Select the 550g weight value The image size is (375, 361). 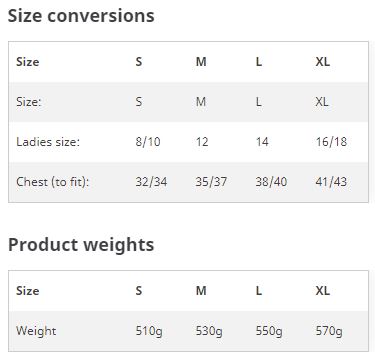point(269,331)
